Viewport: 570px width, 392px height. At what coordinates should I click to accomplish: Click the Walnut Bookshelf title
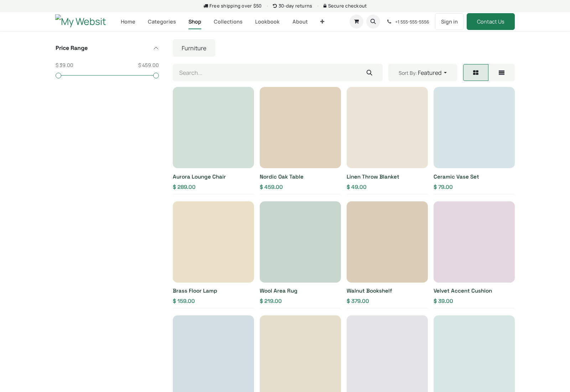369,291
